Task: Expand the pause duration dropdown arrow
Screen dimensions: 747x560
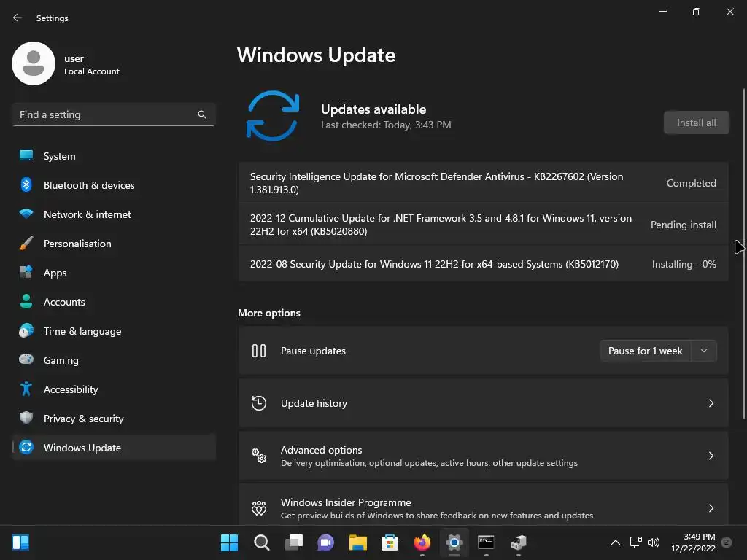Action: [704, 351]
